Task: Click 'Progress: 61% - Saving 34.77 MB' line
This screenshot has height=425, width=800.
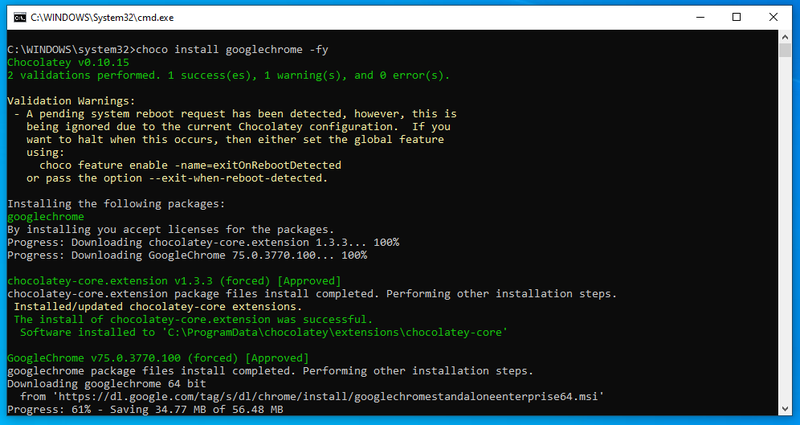Action: pyautogui.click(x=145, y=409)
